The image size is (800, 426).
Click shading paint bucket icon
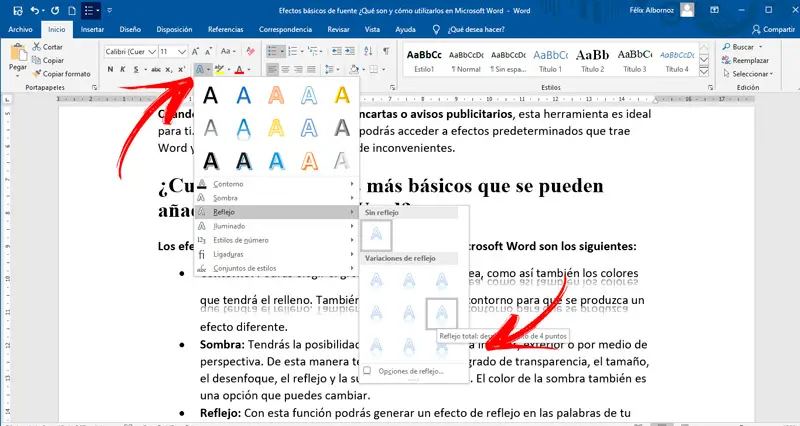354,69
